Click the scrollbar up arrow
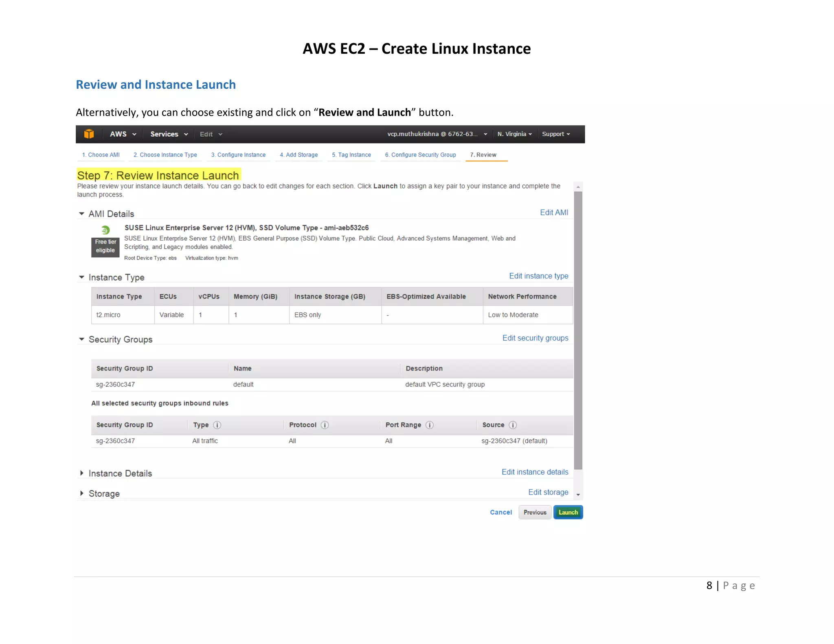Viewport: 834px width, 644px height. (x=578, y=187)
